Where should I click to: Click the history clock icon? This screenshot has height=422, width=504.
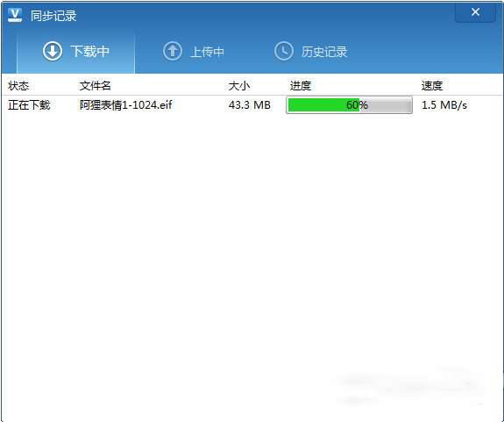284,51
